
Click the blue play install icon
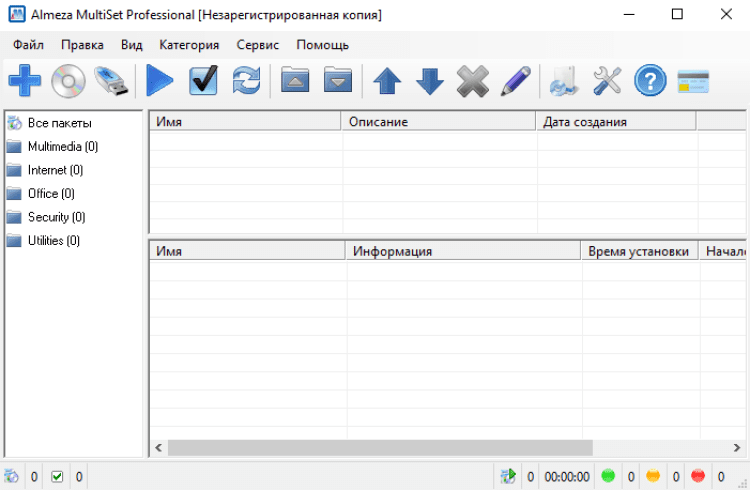tap(159, 80)
